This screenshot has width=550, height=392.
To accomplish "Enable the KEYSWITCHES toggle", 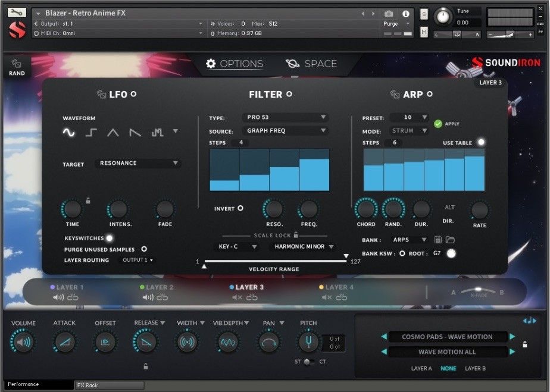I will [109, 237].
